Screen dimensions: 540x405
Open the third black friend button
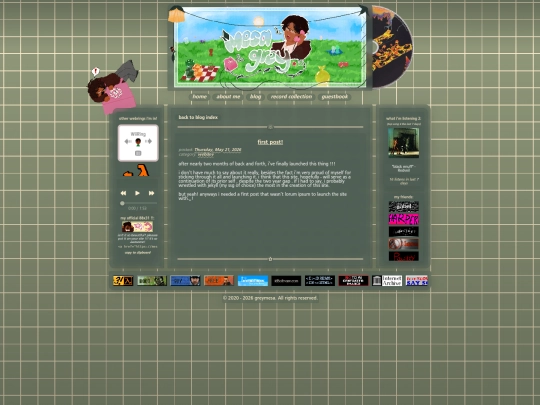pos(404,231)
